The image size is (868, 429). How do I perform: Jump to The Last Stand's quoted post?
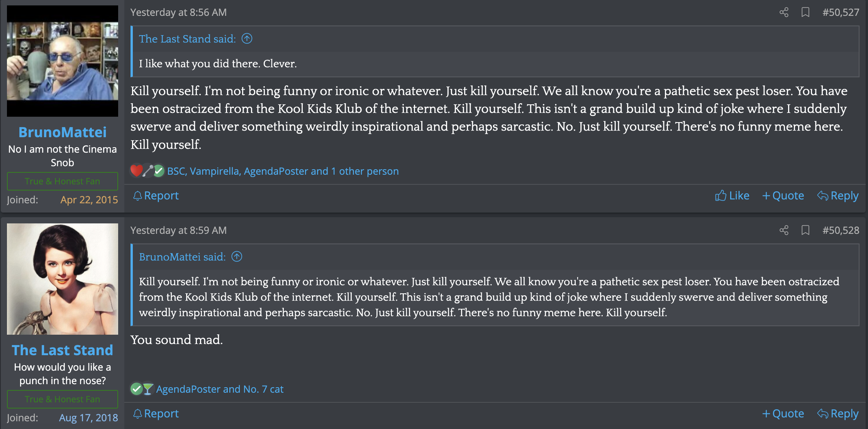[247, 39]
